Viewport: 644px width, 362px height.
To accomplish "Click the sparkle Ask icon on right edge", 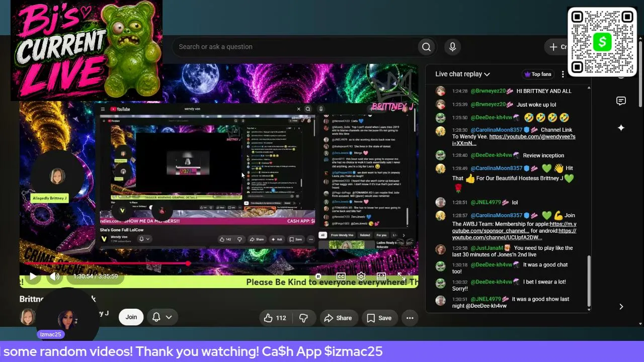I will [621, 128].
